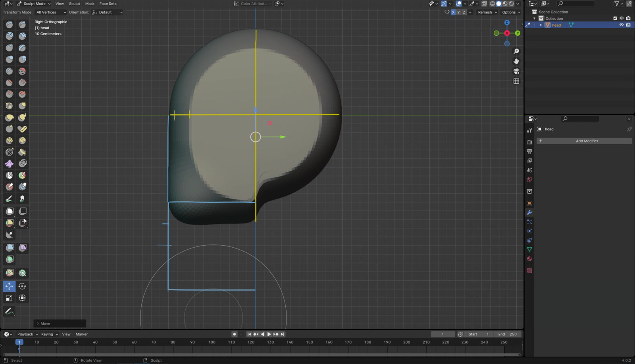Click the Add Modifier button
The image size is (635, 364).
tap(584, 141)
